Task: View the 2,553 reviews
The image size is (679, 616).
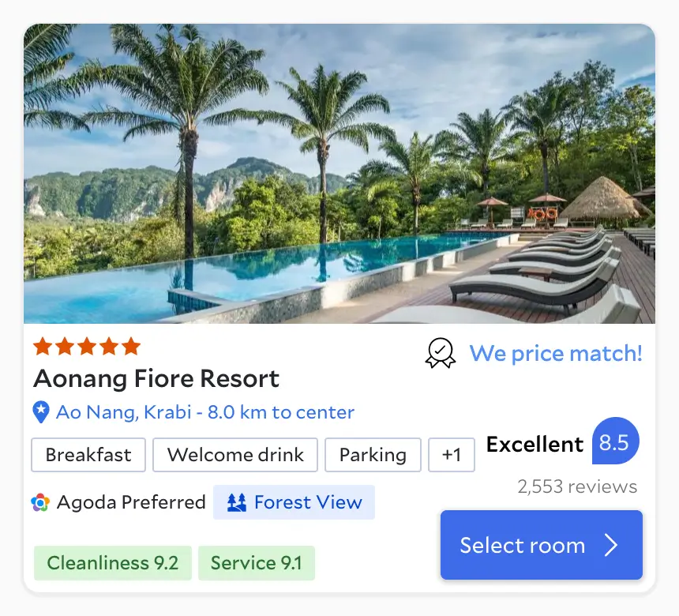Action: [577, 486]
